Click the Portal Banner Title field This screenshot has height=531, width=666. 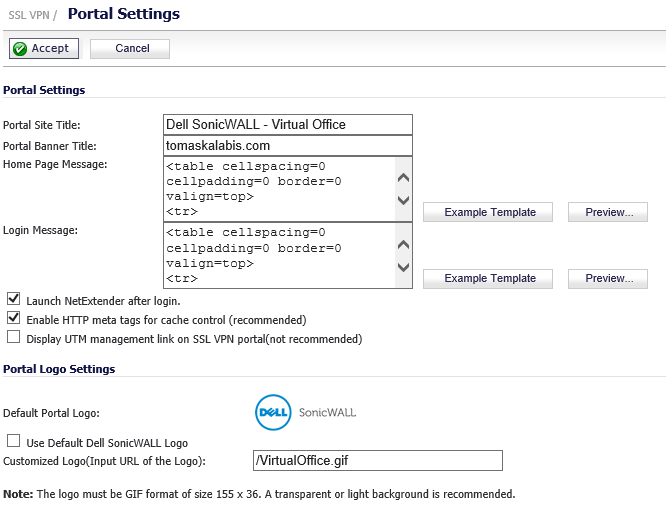pyautogui.click(x=288, y=146)
